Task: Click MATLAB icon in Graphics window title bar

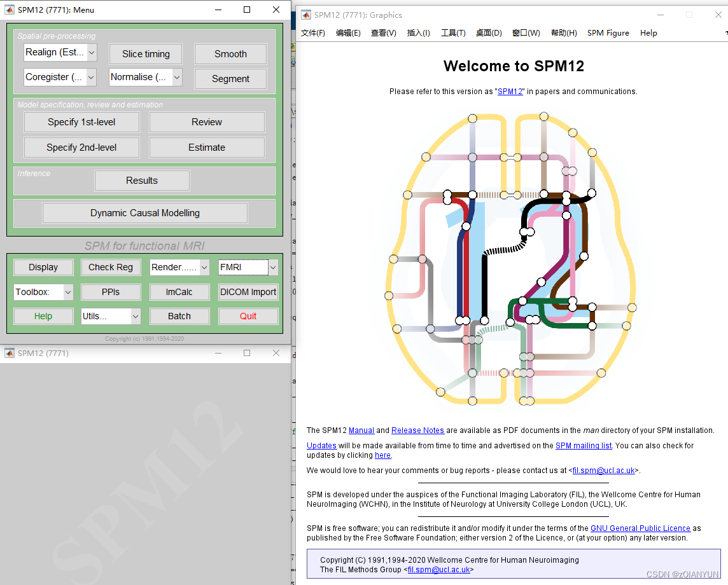Action: (x=306, y=15)
